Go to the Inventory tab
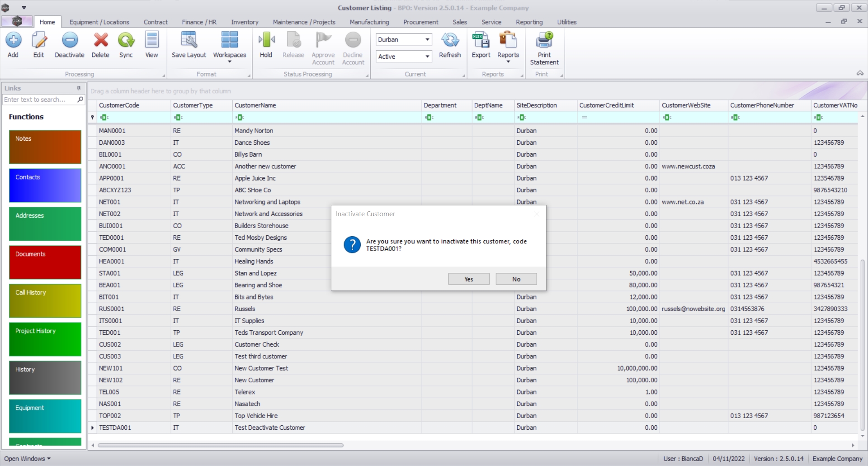Screen dimensions: 868x466 (245, 22)
